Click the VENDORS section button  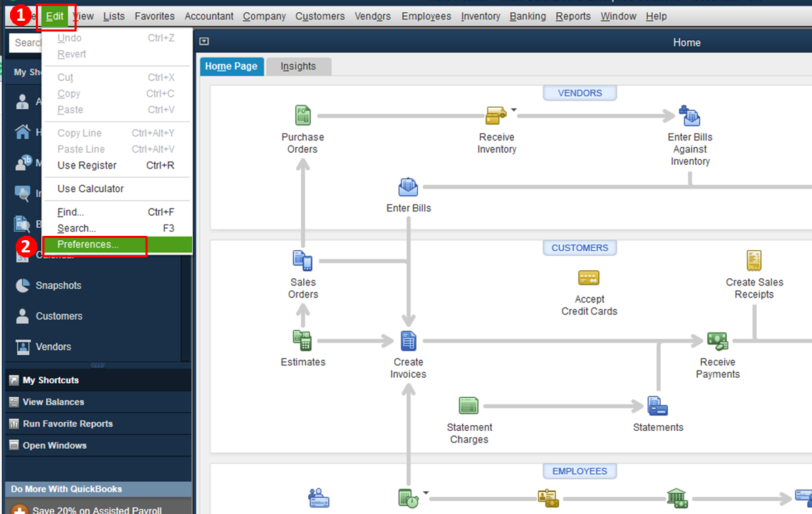580,93
